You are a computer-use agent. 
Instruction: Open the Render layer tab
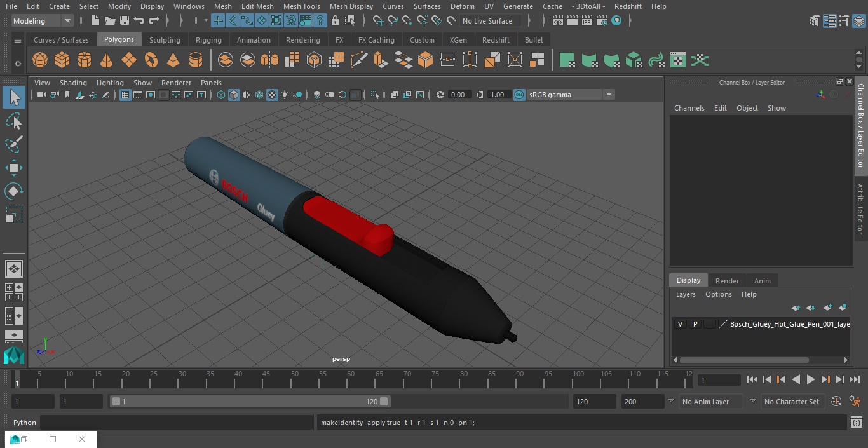pyautogui.click(x=727, y=281)
